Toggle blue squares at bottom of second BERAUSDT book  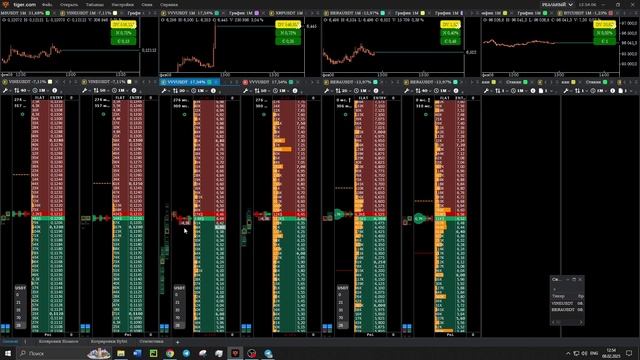[x=407, y=327]
